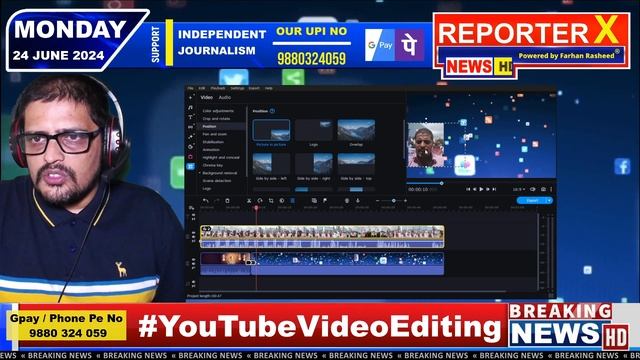Viewport: 640px width, 360px height.
Task: Click the Rotate icon in timeline toolbar
Action: 260,201
